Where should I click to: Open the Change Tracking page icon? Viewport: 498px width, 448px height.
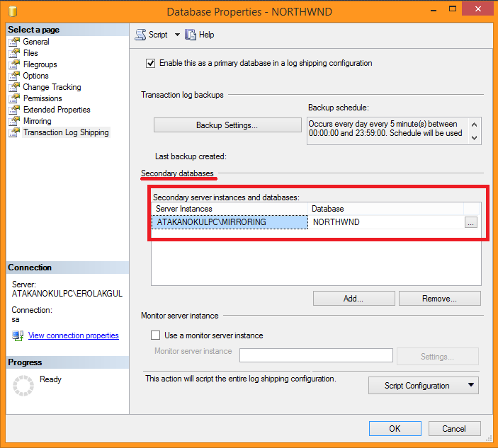click(x=14, y=87)
